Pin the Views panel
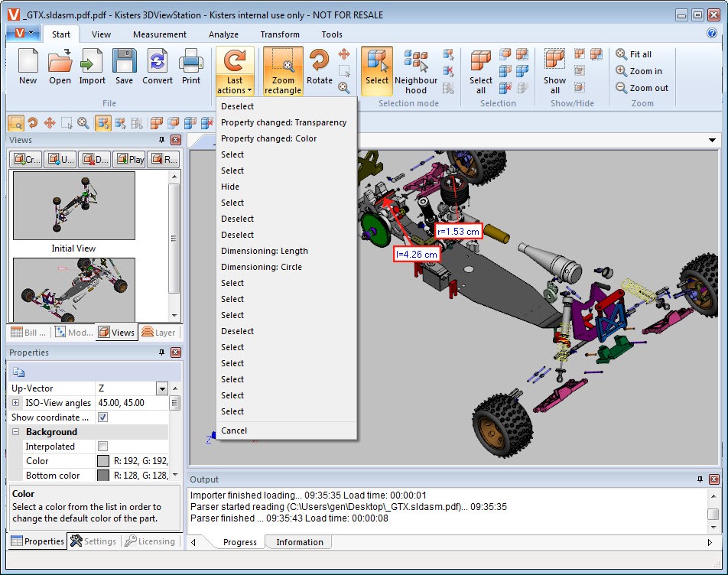Viewport: 728px width, 575px height. pos(161,140)
